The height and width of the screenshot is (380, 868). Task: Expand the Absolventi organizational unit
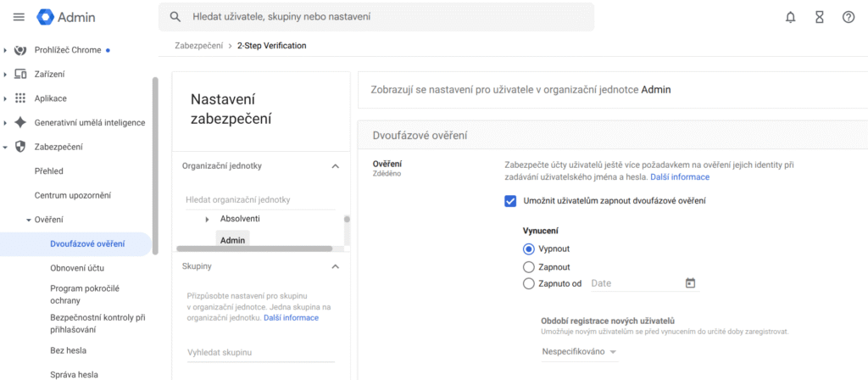207,220
